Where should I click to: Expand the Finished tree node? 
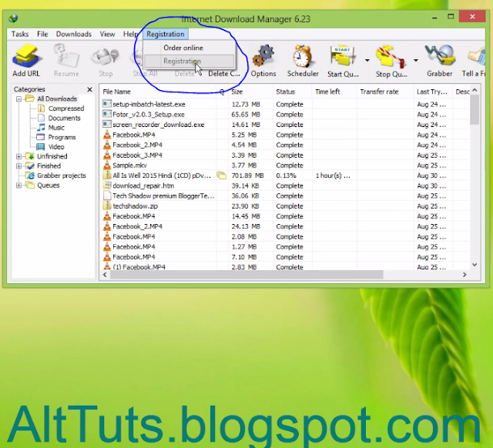[18, 165]
